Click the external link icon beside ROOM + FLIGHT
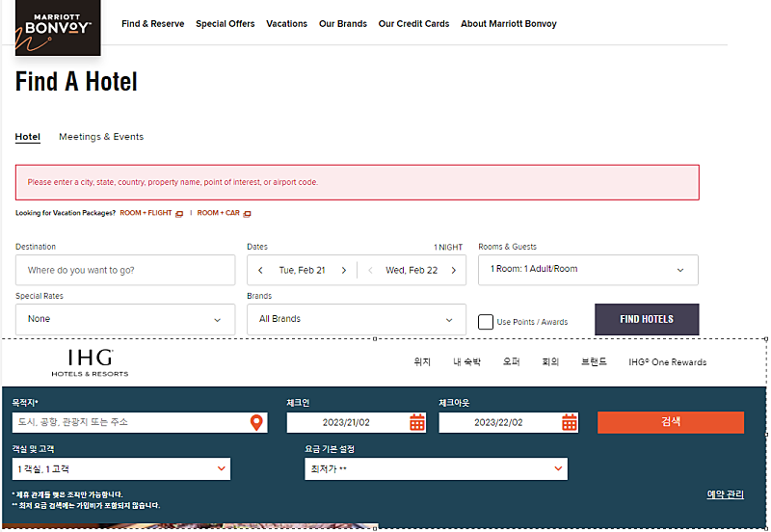771x532 pixels. (x=179, y=213)
